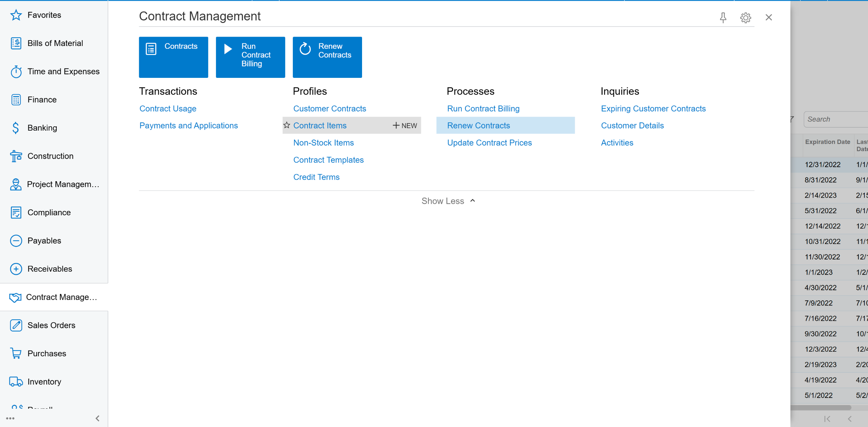Open menu settings gear icon
868x427 pixels.
(745, 18)
